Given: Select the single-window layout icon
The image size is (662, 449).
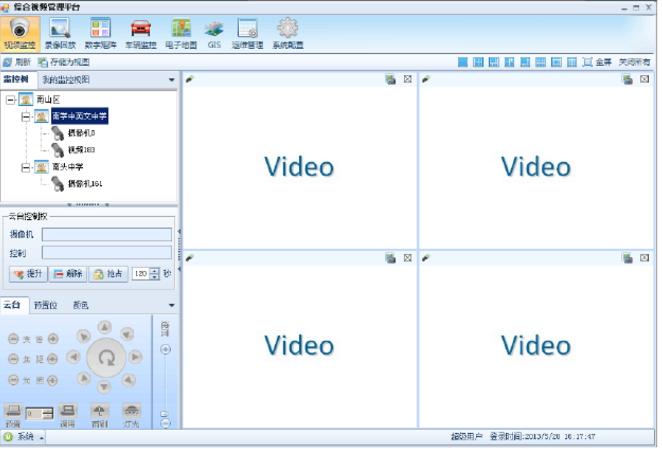Looking at the screenshot, I should coord(463,62).
